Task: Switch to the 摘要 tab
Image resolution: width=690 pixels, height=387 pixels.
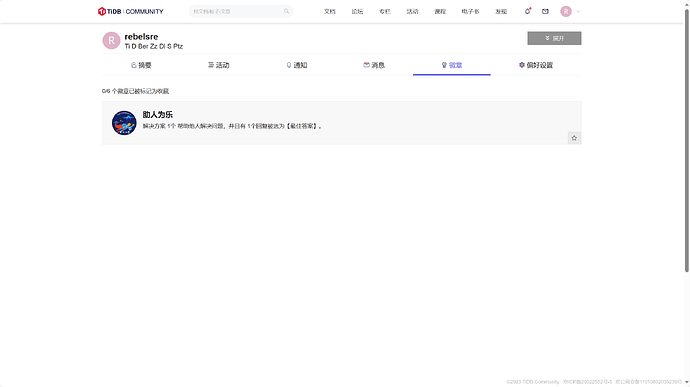Action: pyautogui.click(x=141, y=65)
